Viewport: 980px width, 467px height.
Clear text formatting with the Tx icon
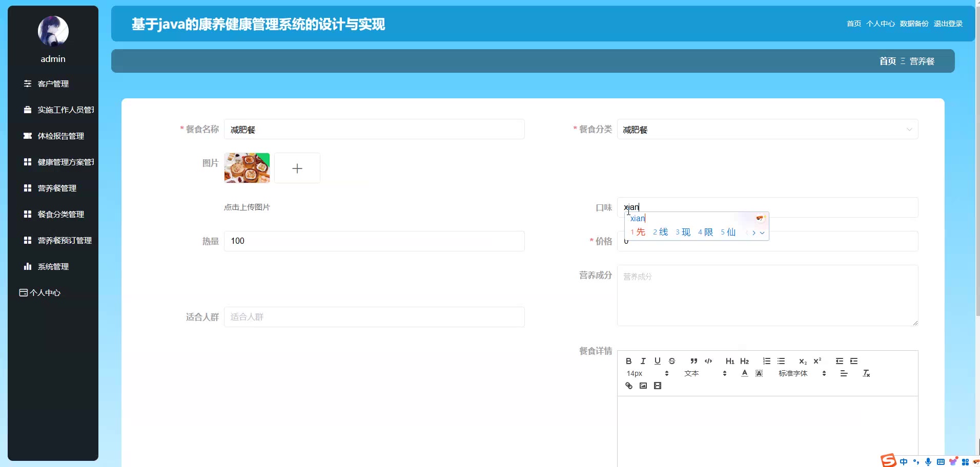coord(866,373)
